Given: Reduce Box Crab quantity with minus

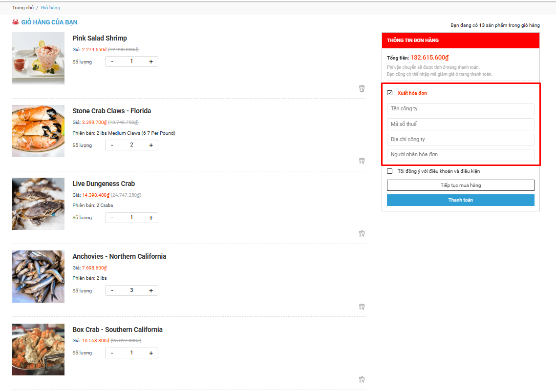Looking at the screenshot, I should click(x=112, y=353).
